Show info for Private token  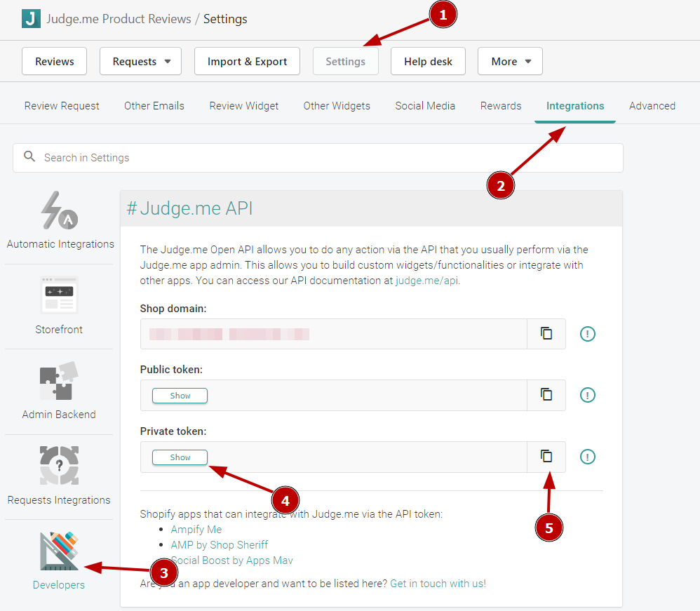[x=588, y=457]
